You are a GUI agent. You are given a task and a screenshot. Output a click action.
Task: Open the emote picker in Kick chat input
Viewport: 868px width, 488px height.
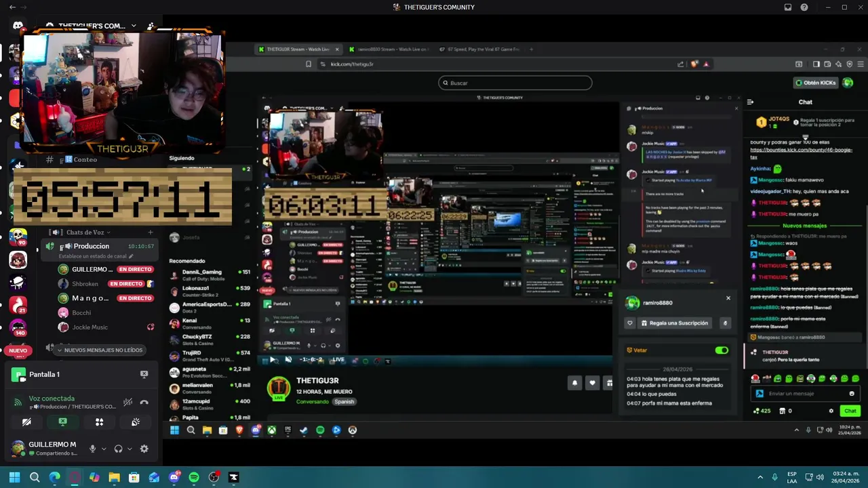pyautogui.click(x=852, y=393)
